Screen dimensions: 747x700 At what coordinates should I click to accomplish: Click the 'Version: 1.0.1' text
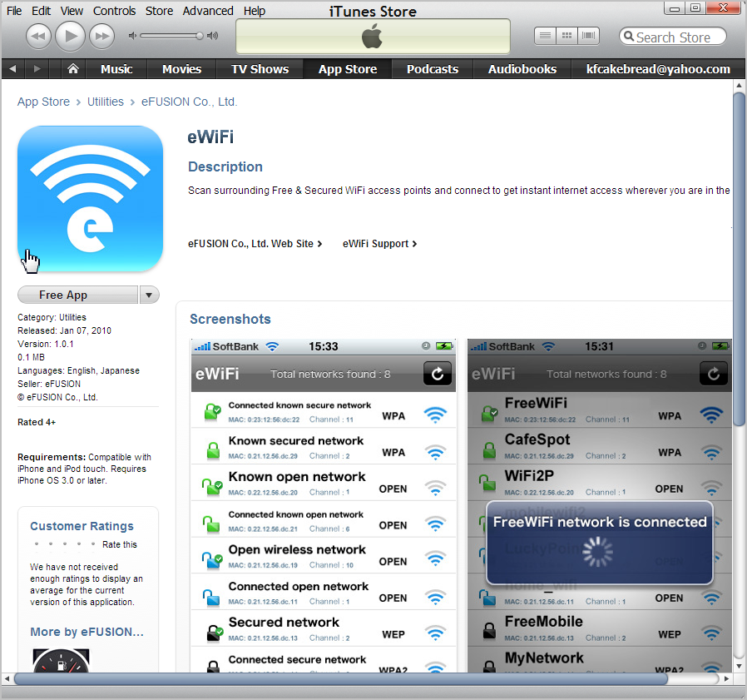(x=45, y=344)
